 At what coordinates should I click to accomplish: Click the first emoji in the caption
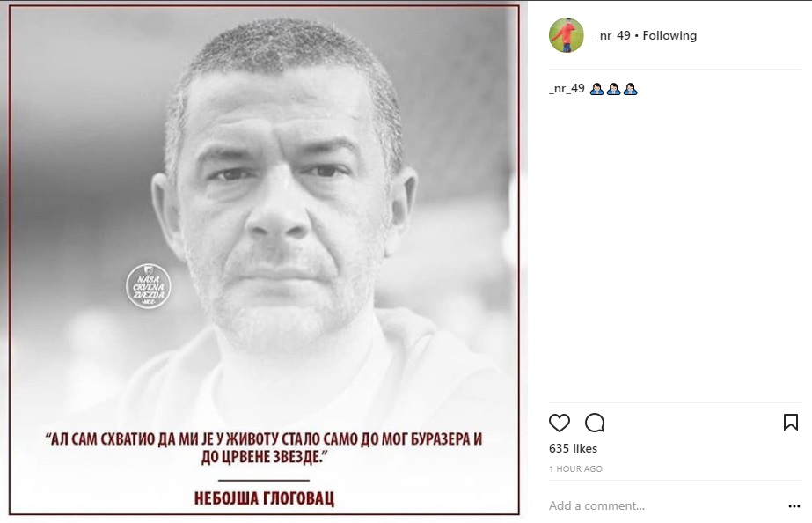coord(596,89)
